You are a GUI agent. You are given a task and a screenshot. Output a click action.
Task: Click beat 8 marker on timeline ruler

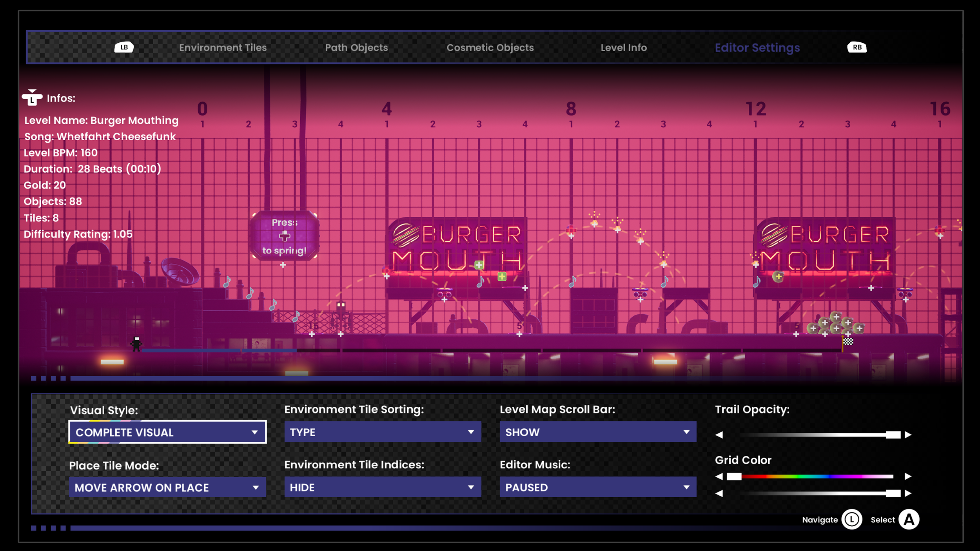(571, 109)
